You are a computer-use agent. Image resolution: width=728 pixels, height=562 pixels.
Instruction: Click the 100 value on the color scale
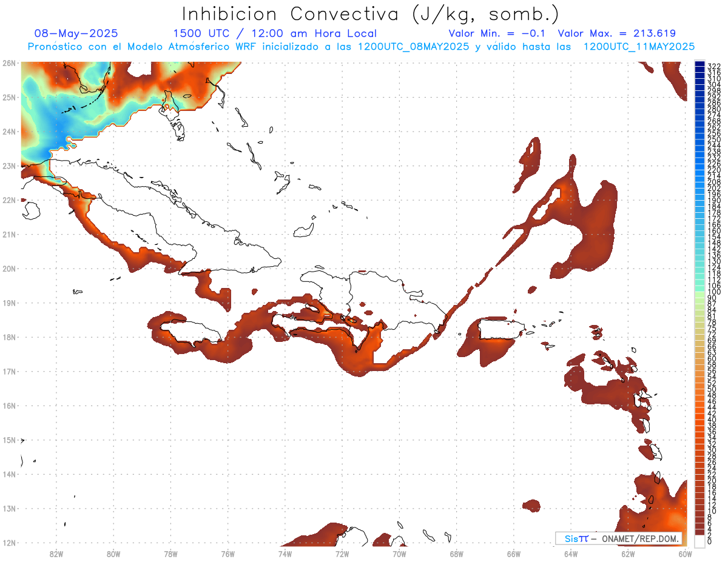coord(714,292)
